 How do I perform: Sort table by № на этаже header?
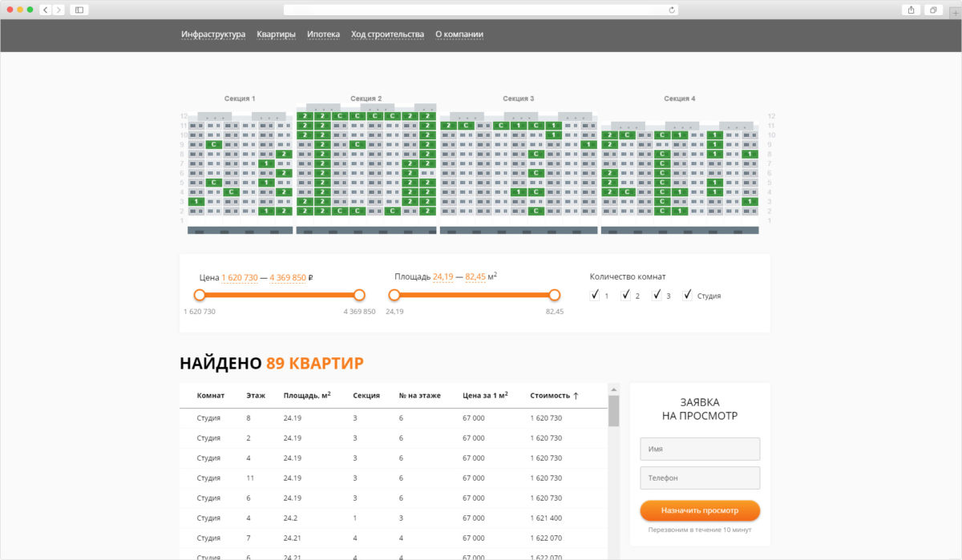(420, 396)
